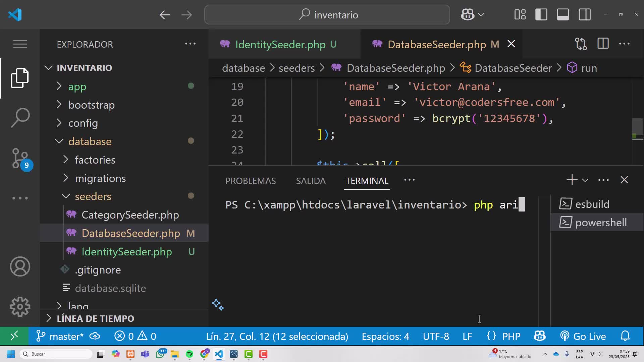Screen dimensions: 644x362
Task: Publish or sync changes cloud icon
Action: coord(95,336)
